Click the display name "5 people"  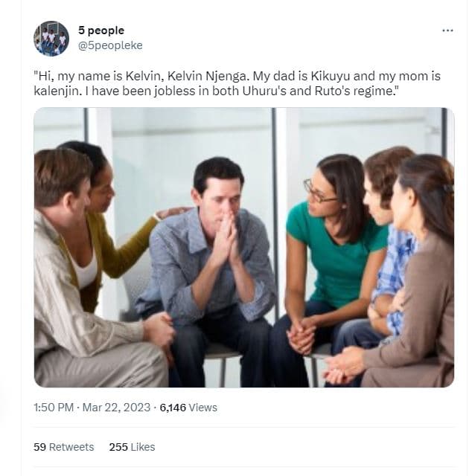point(101,30)
